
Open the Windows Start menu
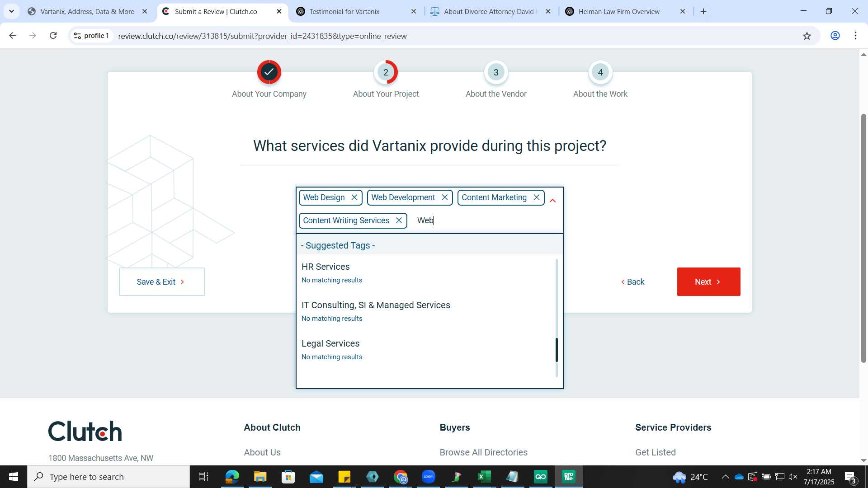(x=14, y=477)
